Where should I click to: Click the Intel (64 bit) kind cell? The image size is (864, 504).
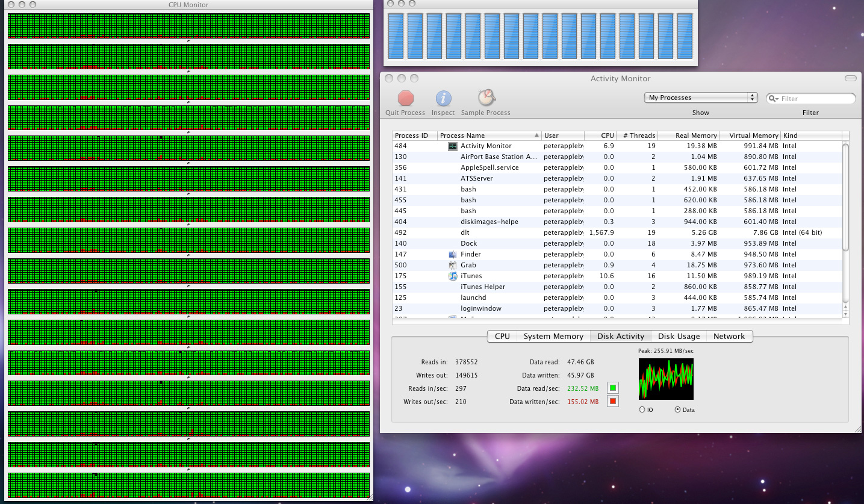[x=802, y=232]
